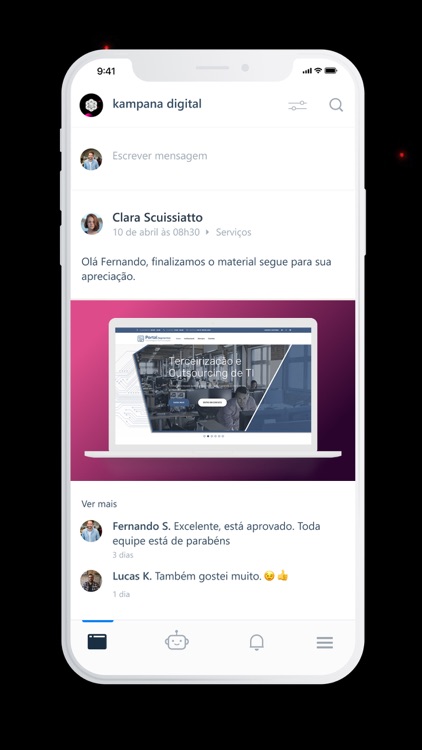Open Lucas K. comment avatar
This screenshot has height=750, width=422.
tap(91, 581)
